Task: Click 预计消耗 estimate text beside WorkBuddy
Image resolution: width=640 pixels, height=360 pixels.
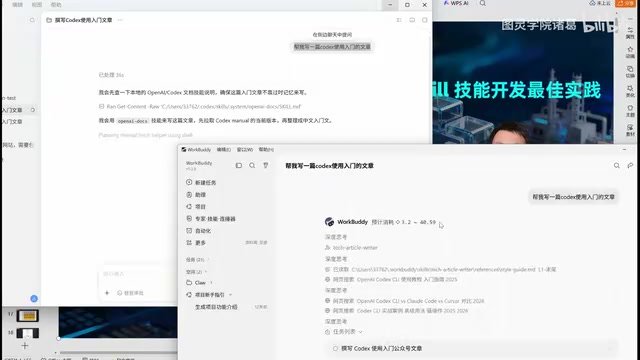Action: pyautogui.click(x=404, y=222)
